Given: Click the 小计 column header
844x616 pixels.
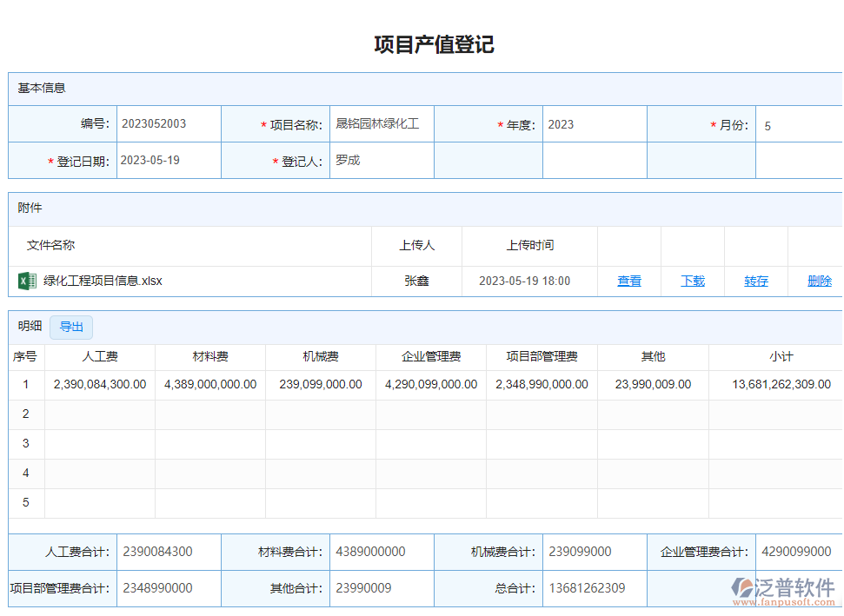Looking at the screenshot, I should (x=781, y=356).
